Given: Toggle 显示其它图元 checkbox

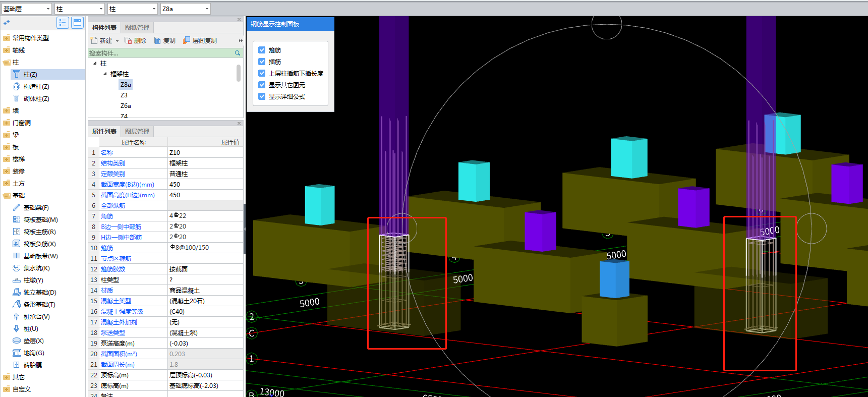Looking at the screenshot, I should (x=262, y=85).
